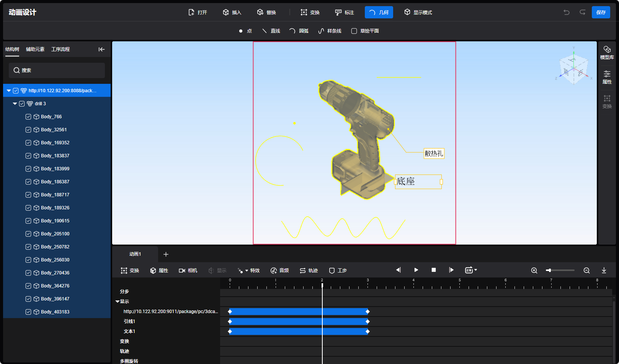
Task: Toggle Body_205100 checkbox
Action: 28,234
